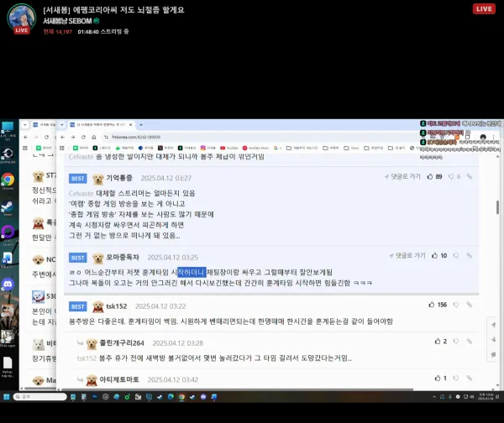Open the X (Twitter) bookmark
The image size is (504, 423).
[x=165, y=148]
